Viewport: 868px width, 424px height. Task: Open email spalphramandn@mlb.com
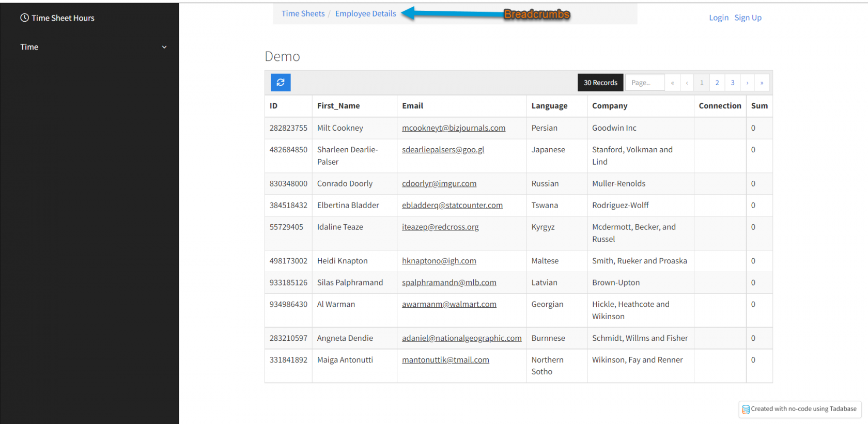[449, 283]
